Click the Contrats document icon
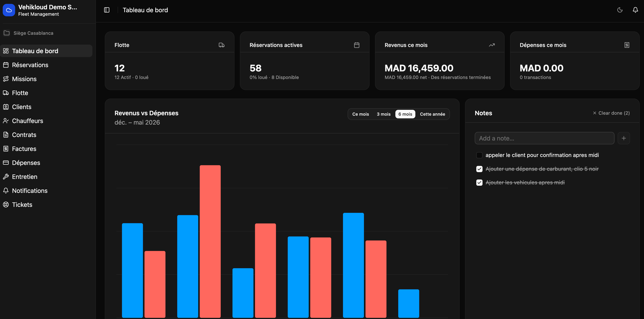The width and height of the screenshot is (644, 319). [6, 135]
